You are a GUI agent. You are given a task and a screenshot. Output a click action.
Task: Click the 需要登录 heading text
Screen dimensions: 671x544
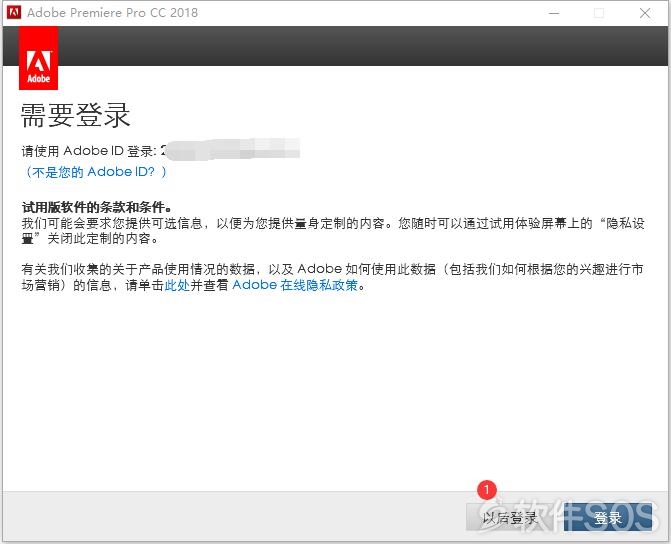click(x=75, y=115)
